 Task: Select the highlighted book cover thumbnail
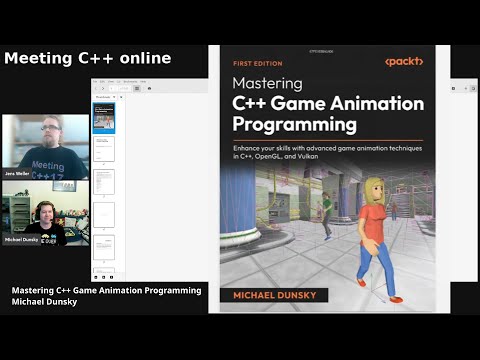pyautogui.click(x=104, y=118)
